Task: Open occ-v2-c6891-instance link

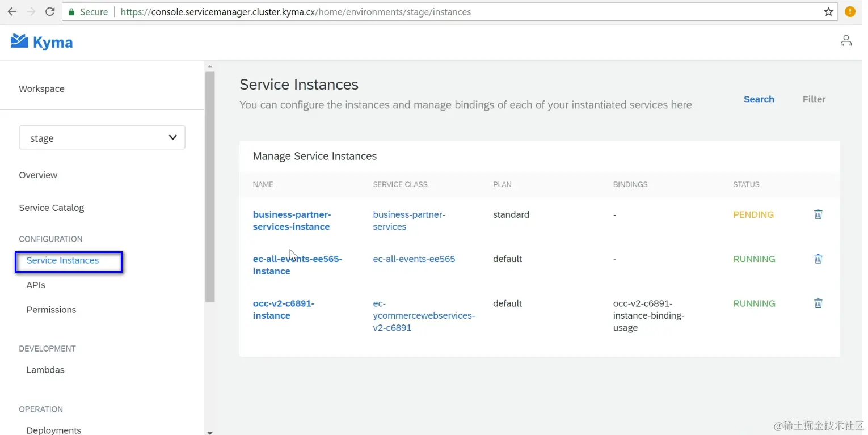Action: tap(284, 310)
